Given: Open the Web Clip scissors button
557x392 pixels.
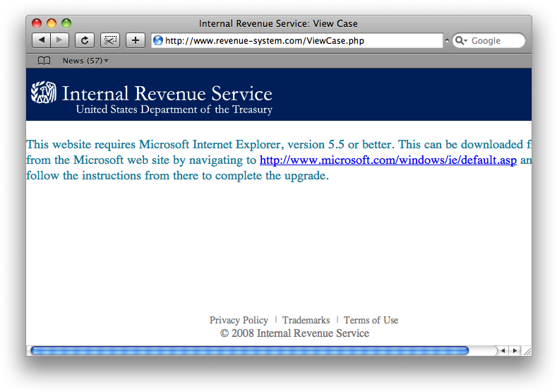Looking at the screenshot, I should 110,40.
